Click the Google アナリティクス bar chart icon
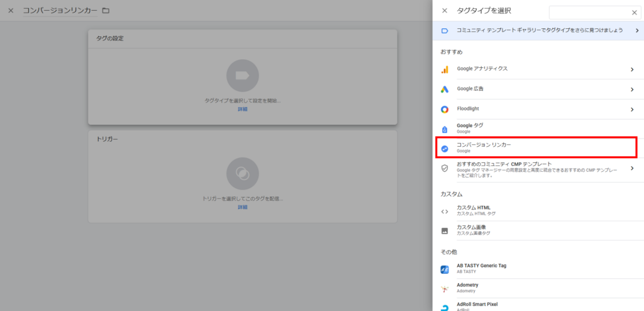The width and height of the screenshot is (644, 311). (445, 69)
